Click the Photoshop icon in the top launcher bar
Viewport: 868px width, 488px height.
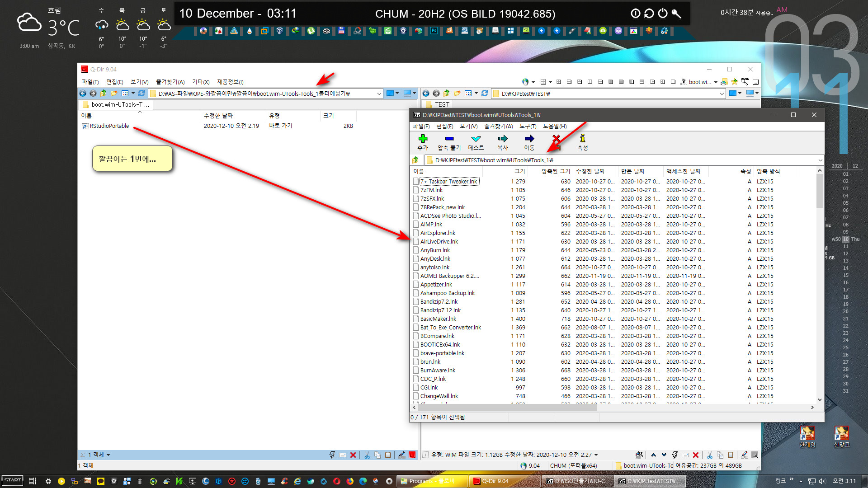[x=434, y=31]
